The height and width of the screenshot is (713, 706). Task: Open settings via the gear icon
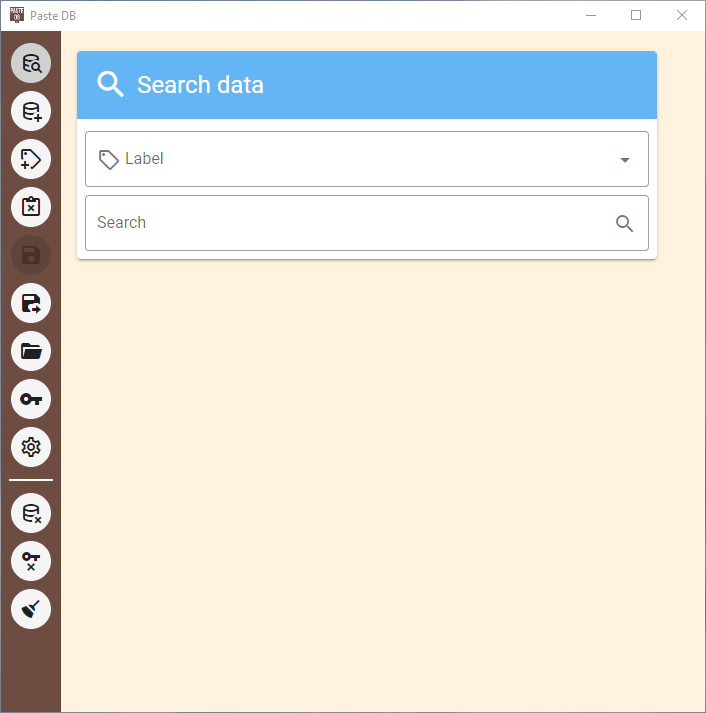(31, 447)
